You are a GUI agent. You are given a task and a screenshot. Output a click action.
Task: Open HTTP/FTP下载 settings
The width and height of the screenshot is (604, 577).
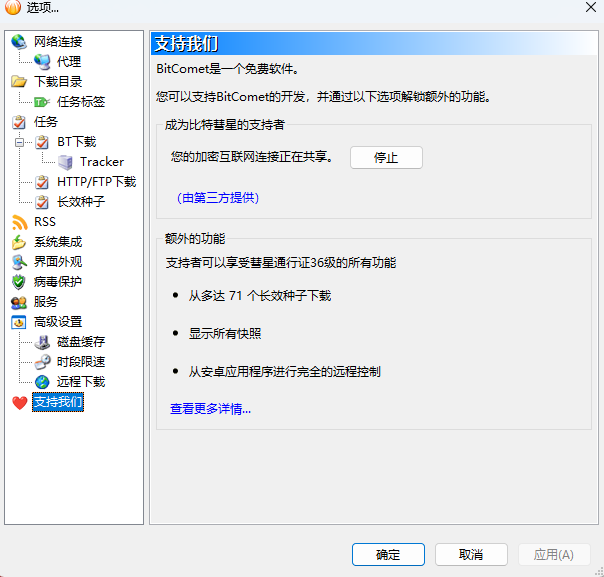click(x=97, y=182)
